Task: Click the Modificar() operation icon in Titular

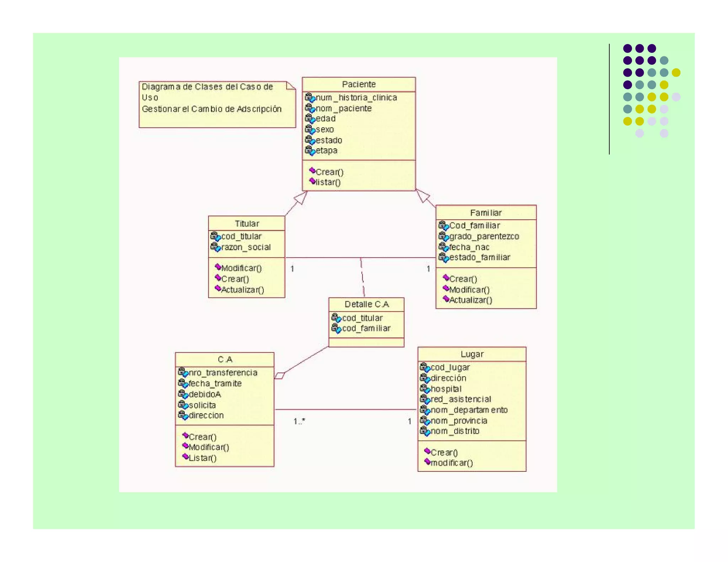Action: tap(218, 267)
